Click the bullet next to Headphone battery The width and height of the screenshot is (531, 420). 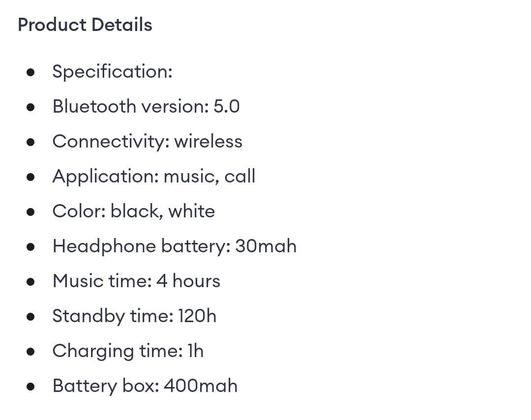pos(31,247)
